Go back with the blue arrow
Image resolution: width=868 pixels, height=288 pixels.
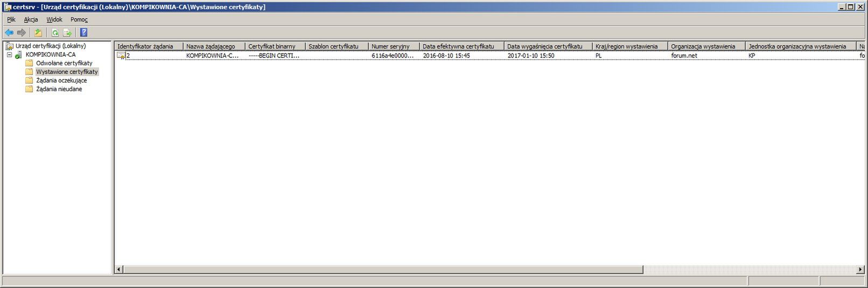(x=9, y=33)
